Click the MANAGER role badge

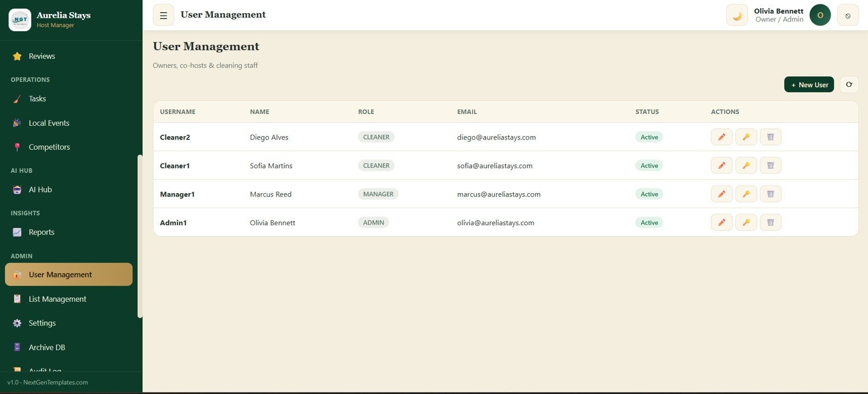coord(378,194)
